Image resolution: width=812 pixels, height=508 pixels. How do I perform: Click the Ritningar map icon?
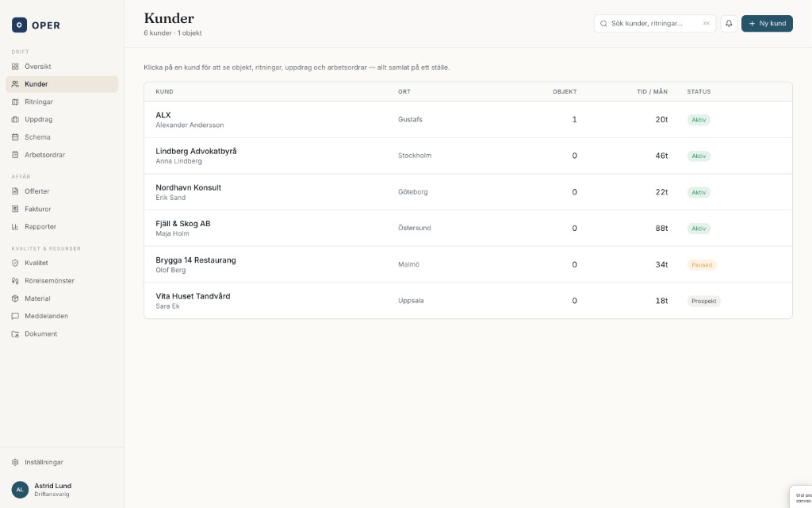coord(15,102)
